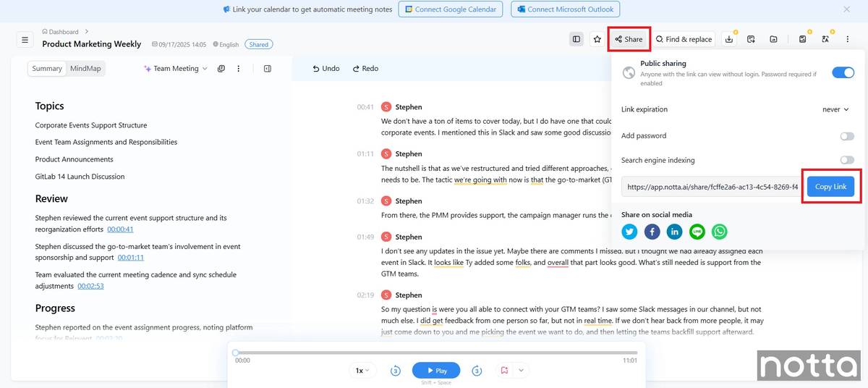Collapse the summary panel icon
This screenshot has height=388, width=868.
[268, 69]
